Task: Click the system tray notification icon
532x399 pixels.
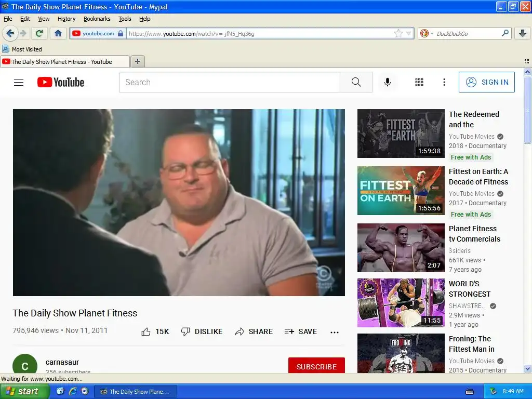Action: (493, 392)
